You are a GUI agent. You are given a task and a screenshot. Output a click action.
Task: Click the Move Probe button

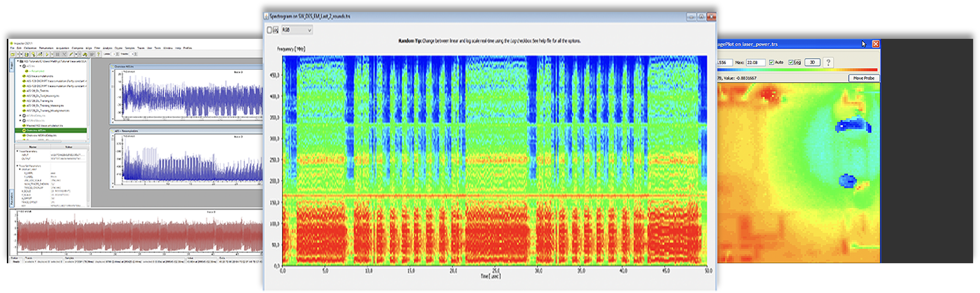(864, 78)
